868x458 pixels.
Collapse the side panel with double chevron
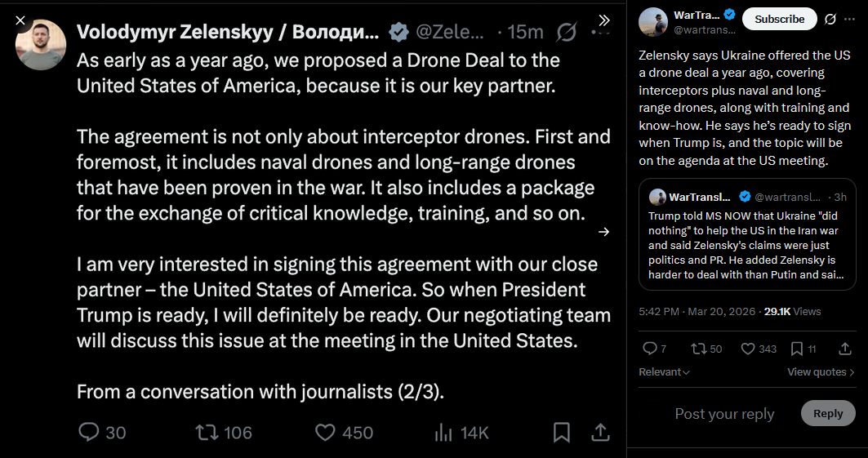[604, 20]
